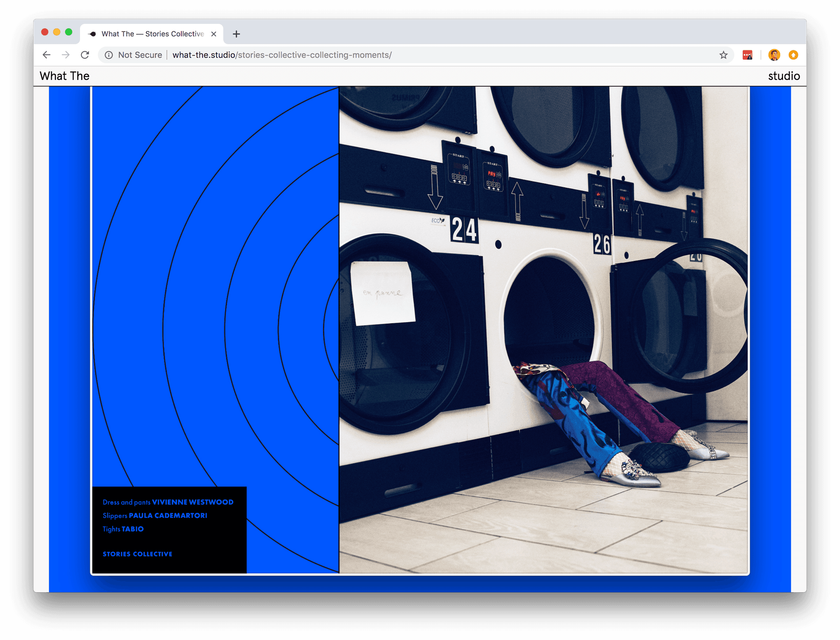Maximize the window using green button
This screenshot has height=640, width=840.
point(69,32)
